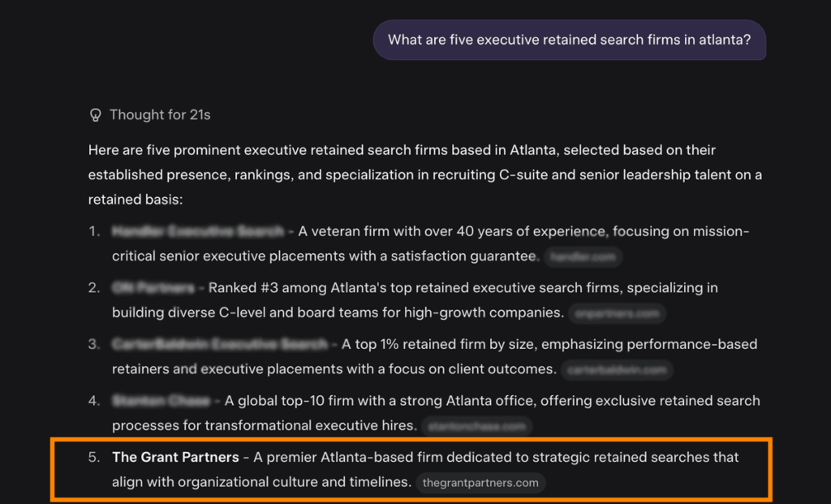Click the blurred CarterBaldoin Executive Search name

pyautogui.click(x=220, y=344)
